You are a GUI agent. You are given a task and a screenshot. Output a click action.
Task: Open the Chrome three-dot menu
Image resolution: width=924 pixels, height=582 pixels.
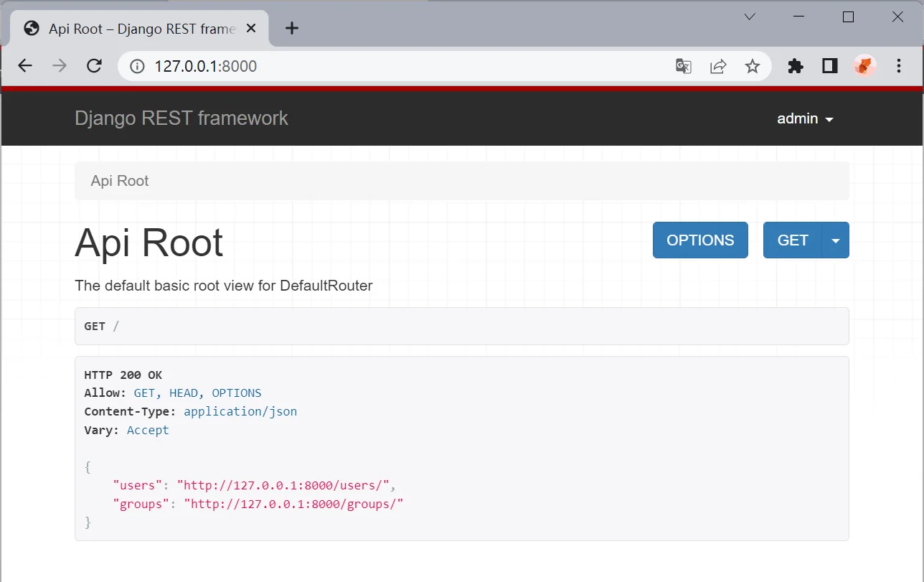899,66
